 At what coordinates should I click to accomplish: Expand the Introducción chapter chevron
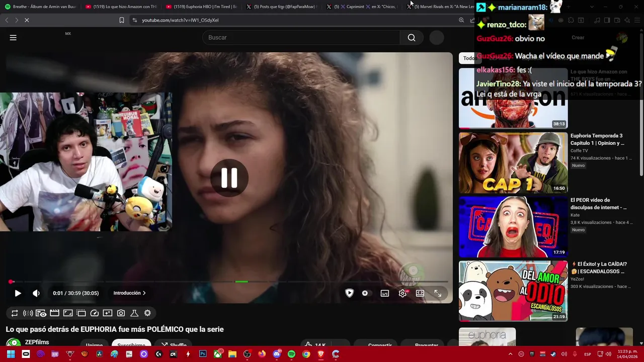click(x=144, y=293)
